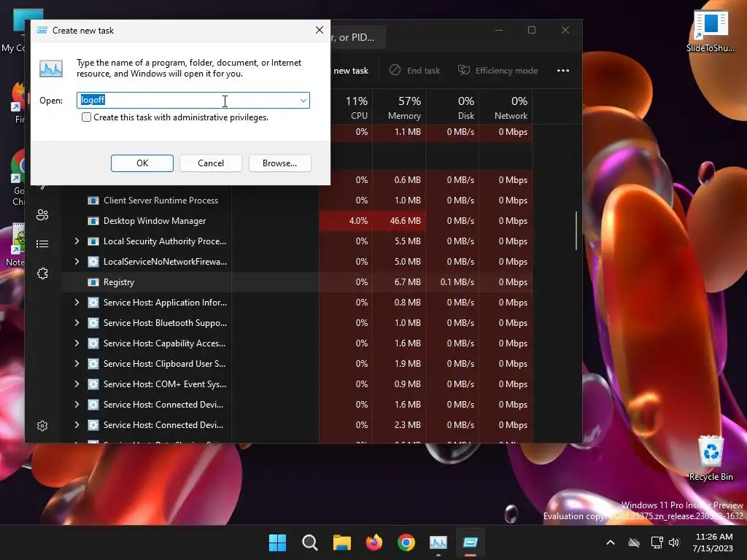
Task: Click the LocalServiceNoNetworkFirewall gear icon
Action: [93, 262]
